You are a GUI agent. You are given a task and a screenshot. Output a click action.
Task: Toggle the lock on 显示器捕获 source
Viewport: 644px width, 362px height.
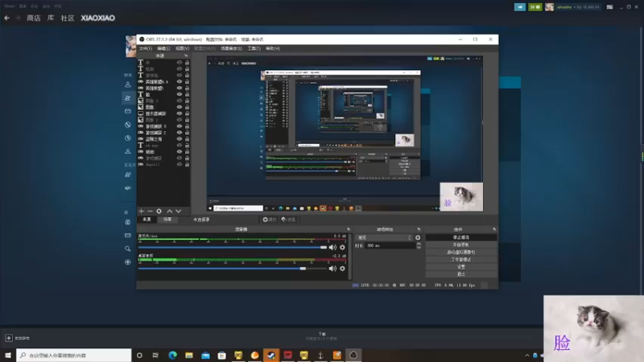pos(187,113)
